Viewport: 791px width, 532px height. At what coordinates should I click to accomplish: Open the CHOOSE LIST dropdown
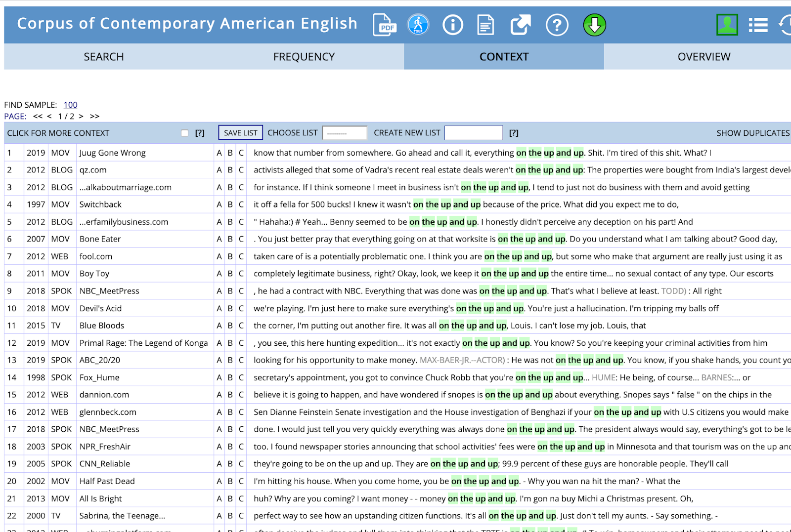point(345,133)
